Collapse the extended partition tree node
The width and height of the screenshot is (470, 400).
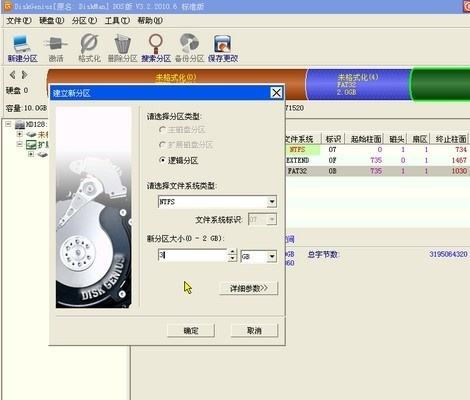pyautogui.click(x=20, y=144)
